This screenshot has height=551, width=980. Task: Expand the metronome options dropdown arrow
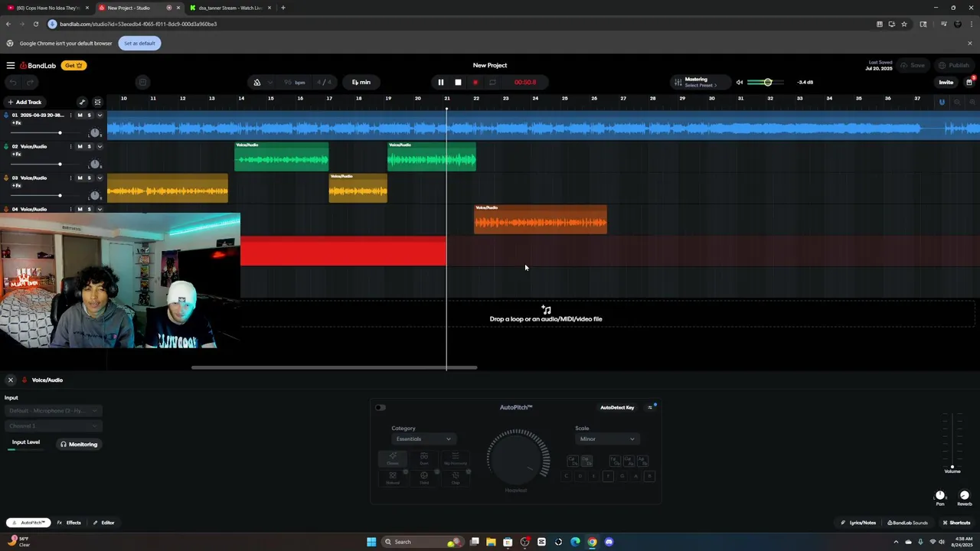(269, 83)
